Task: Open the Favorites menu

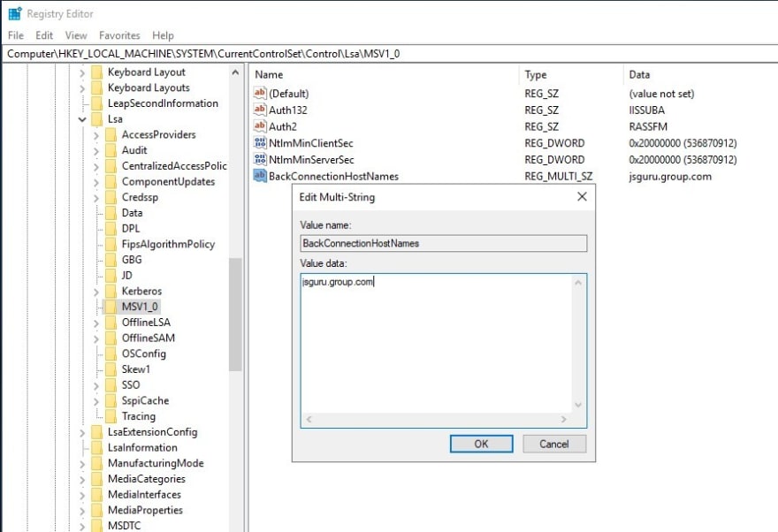Action: [119, 35]
